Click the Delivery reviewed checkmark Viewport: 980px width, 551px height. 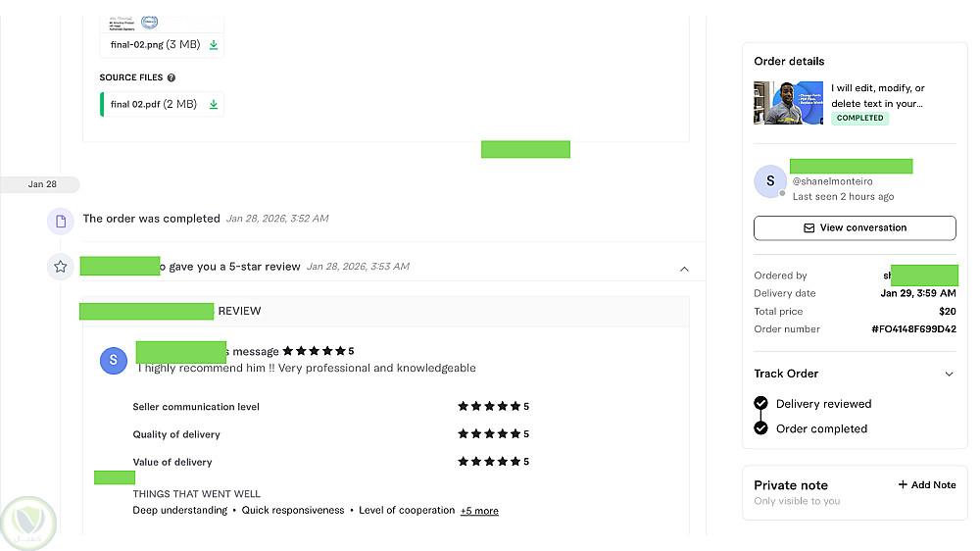(760, 403)
